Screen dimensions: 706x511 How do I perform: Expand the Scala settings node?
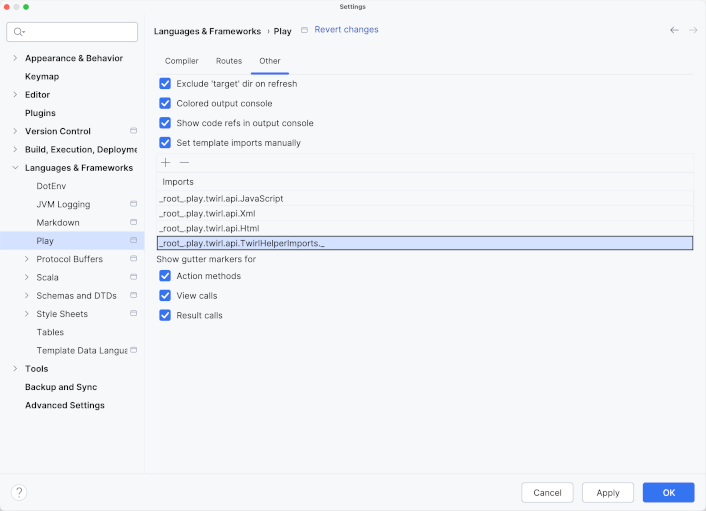tap(26, 277)
